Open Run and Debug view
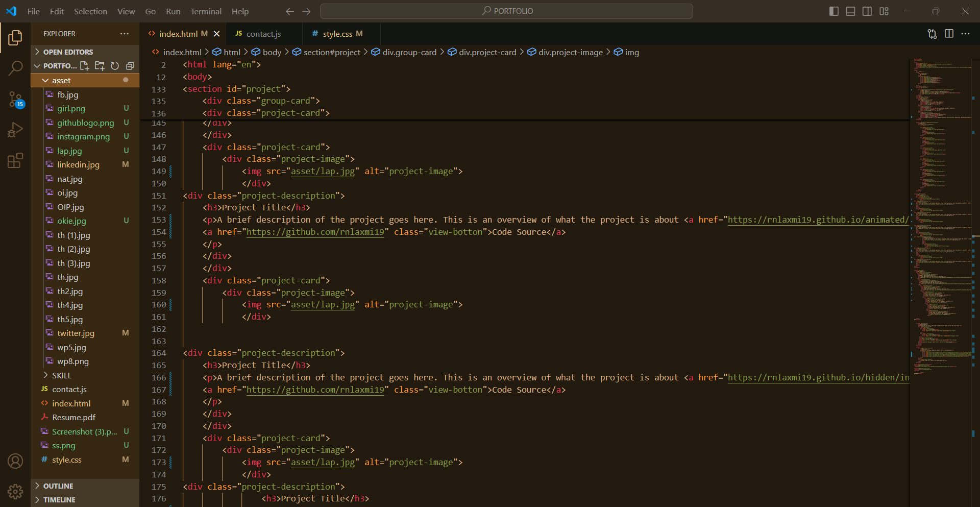Image resolution: width=980 pixels, height=507 pixels. (15, 130)
